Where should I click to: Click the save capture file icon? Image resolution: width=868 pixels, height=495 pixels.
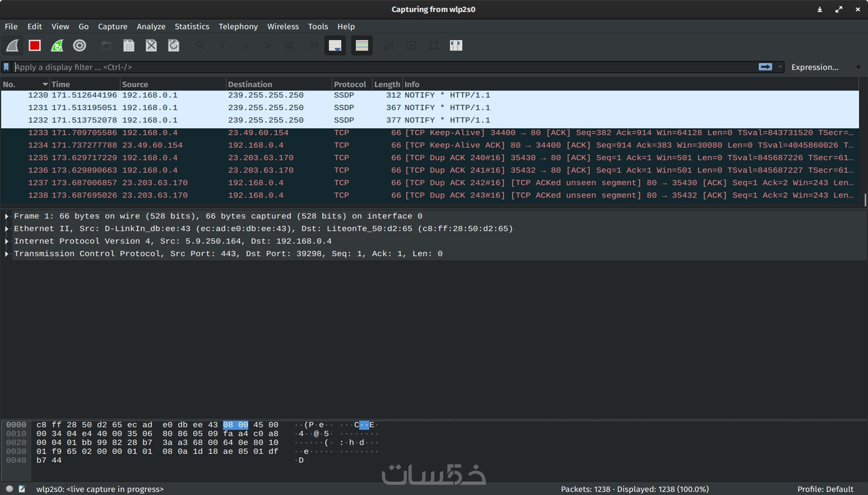(129, 45)
